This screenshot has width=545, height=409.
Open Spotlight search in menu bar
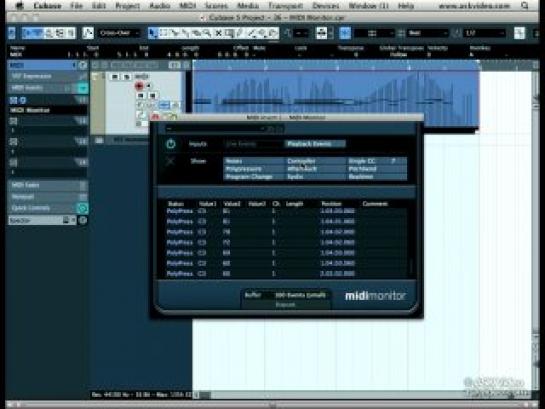(x=525, y=6)
